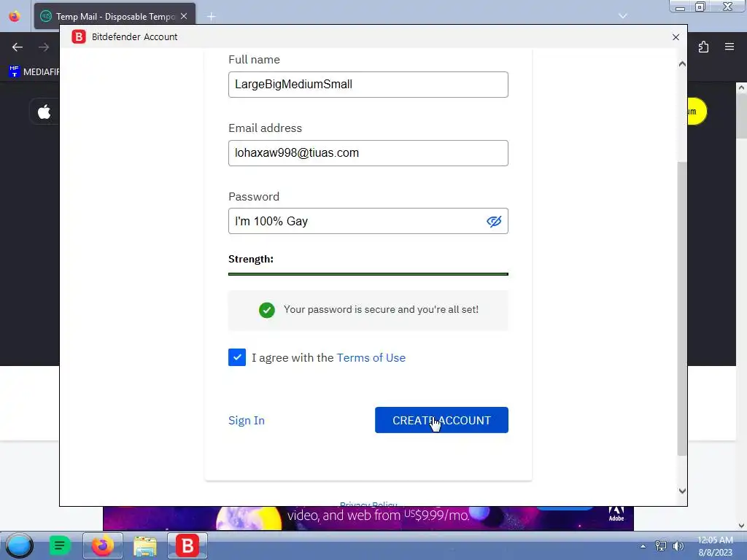This screenshot has width=747, height=560.
Task: Open File Explorer from taskbar
Action: 145,546
